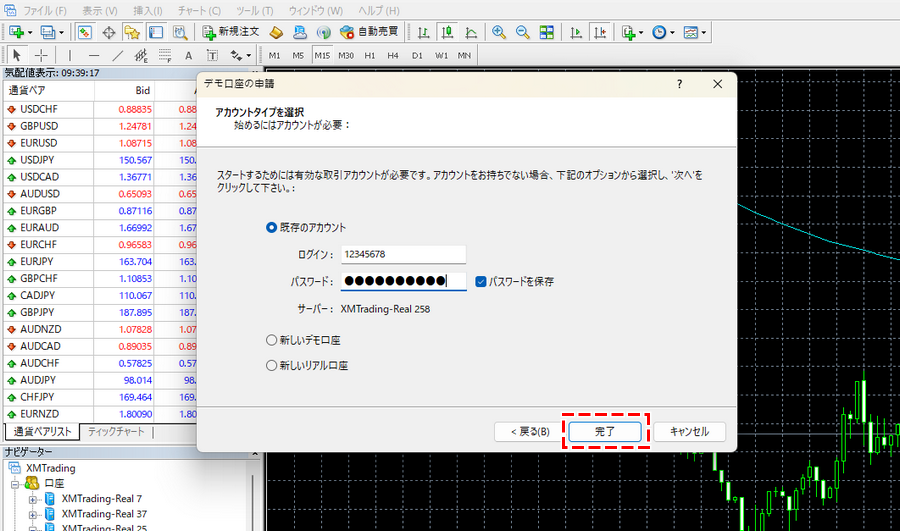Open the チャート (C) menu

[199, 10]
